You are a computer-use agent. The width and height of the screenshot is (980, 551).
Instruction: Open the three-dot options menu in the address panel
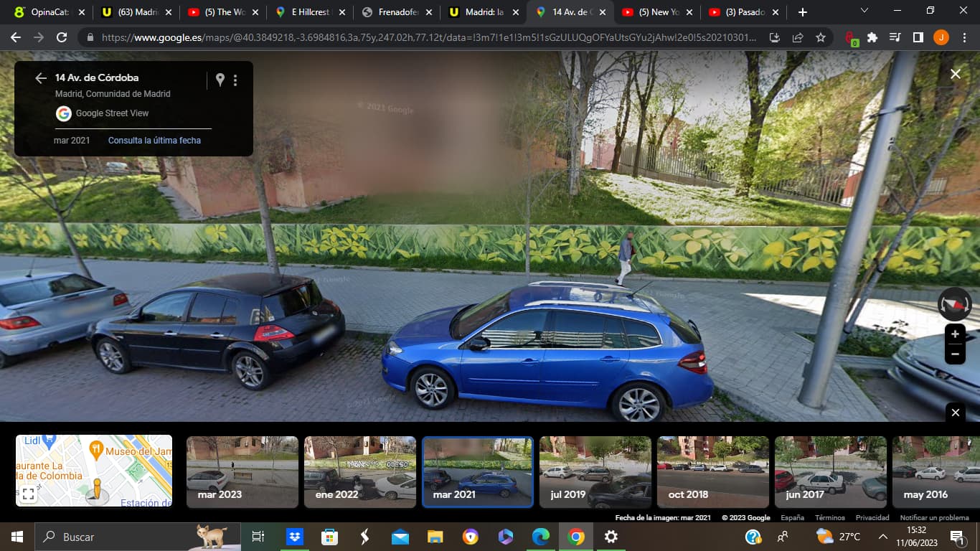point(235,80)
